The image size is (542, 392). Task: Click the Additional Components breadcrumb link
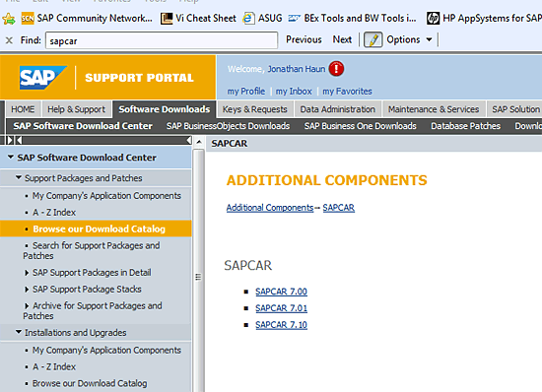point(270,208)
